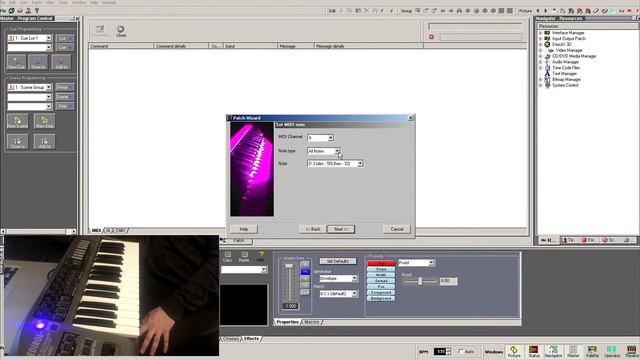Click Cancel in Patch Wizard
The width and height of the screenshot is (640, 360).
(397, 229)
